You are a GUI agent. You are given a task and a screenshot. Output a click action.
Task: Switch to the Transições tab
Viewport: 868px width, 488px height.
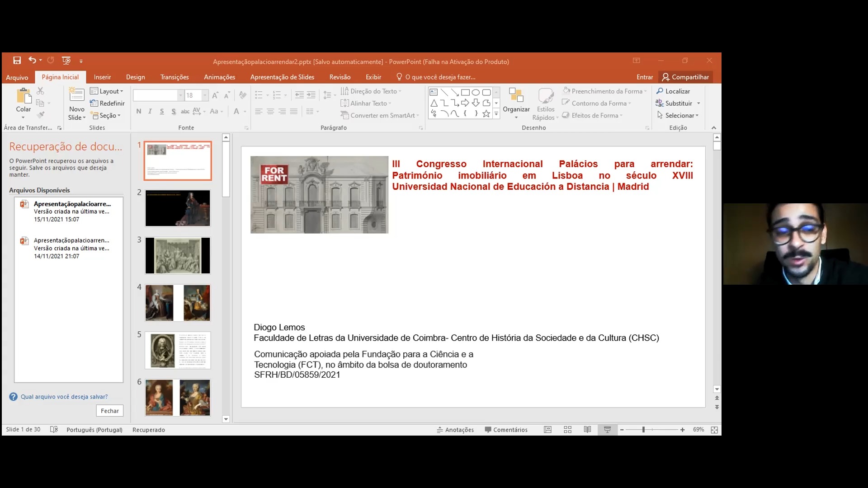pos(175,77)
